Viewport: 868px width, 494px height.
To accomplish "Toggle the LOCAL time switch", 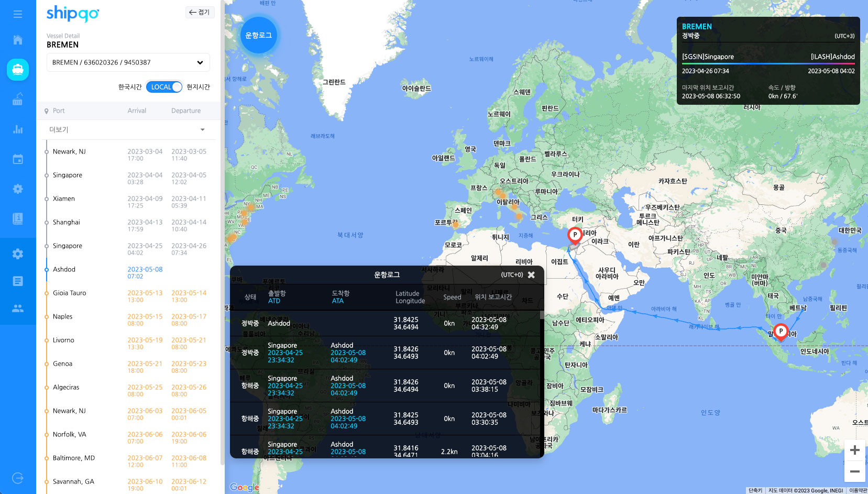I will [x=164, y=87].
